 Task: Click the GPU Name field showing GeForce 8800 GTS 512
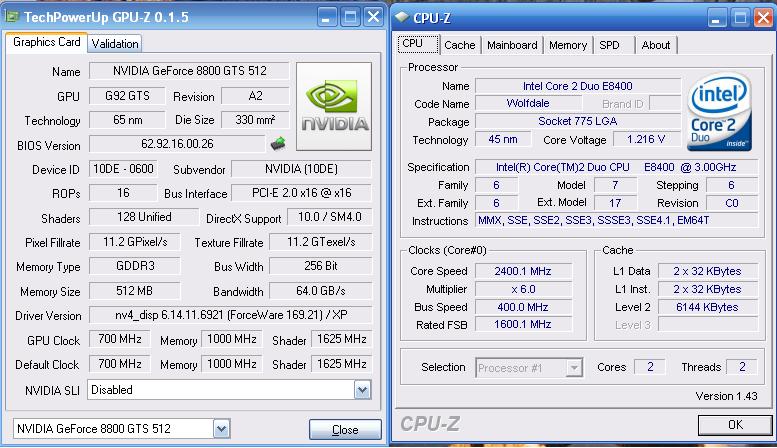pos(189,71)
